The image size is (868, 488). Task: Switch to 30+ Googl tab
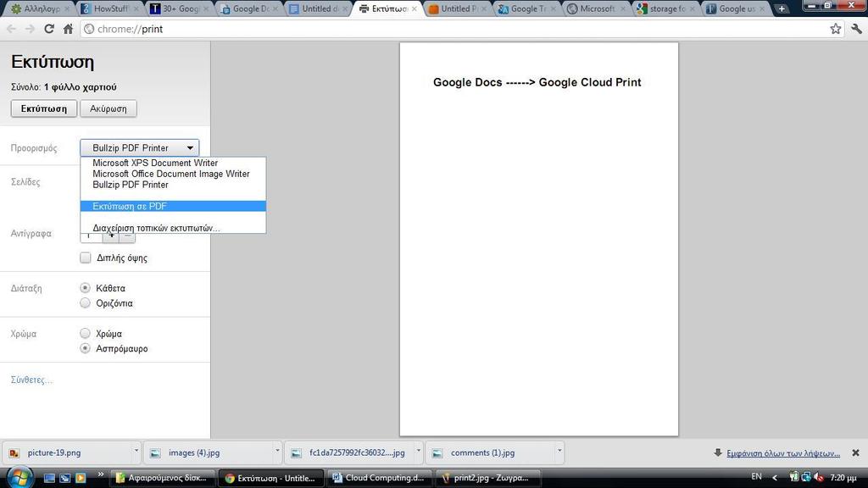[180, 8]
